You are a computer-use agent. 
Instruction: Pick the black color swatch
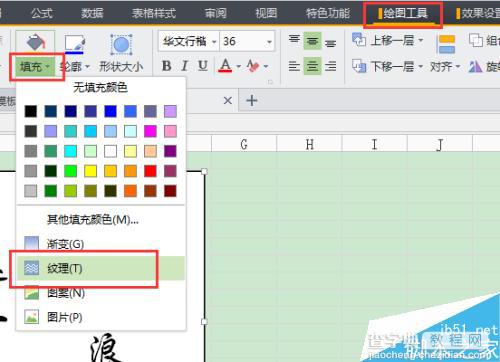(x=31, y=111)
